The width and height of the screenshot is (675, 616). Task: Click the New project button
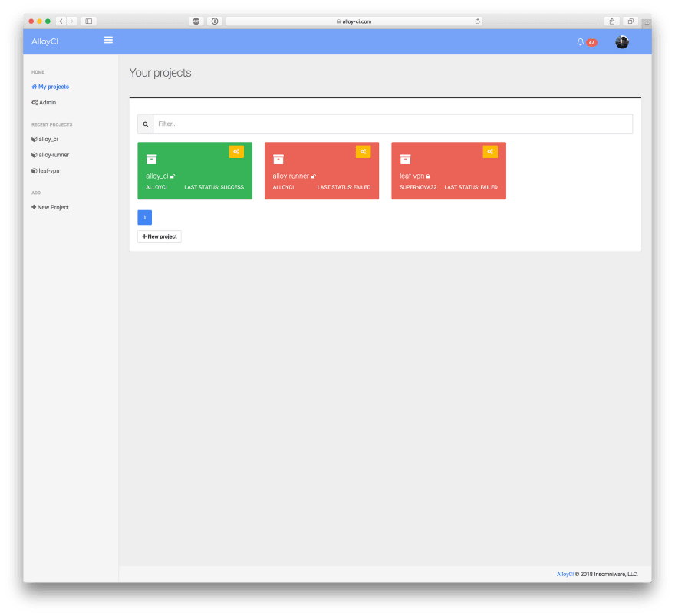click(160, 236)
